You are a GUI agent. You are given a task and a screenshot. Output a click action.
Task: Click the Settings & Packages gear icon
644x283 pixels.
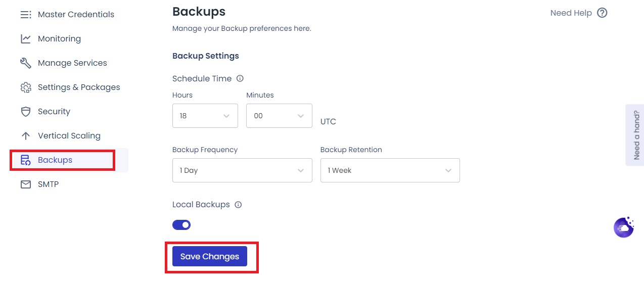25,87
